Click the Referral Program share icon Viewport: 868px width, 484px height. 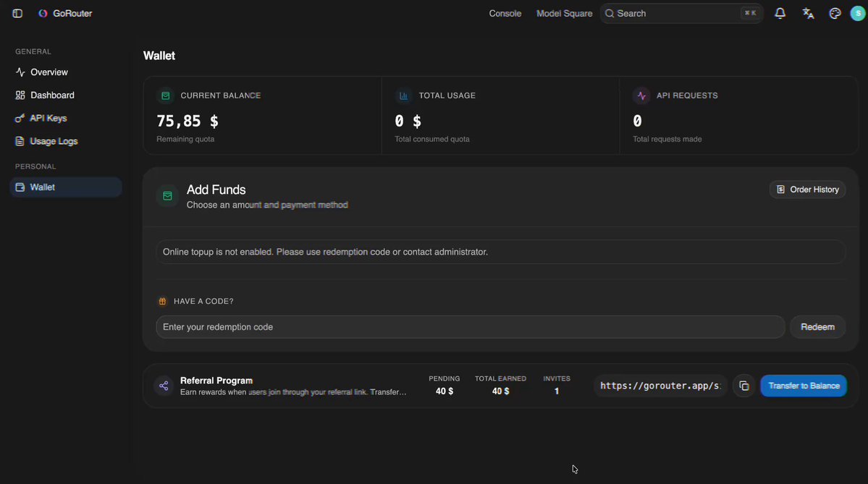[x=164, y=386]
